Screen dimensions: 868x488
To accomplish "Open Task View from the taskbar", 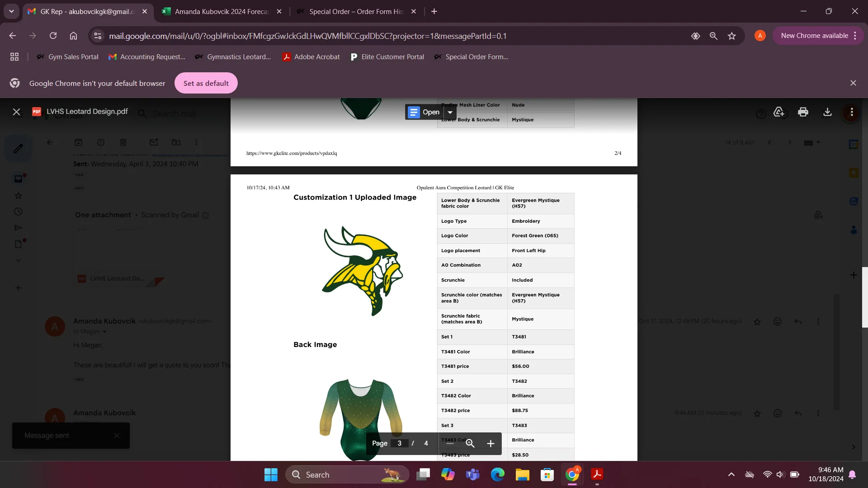I will click(423, 474).
